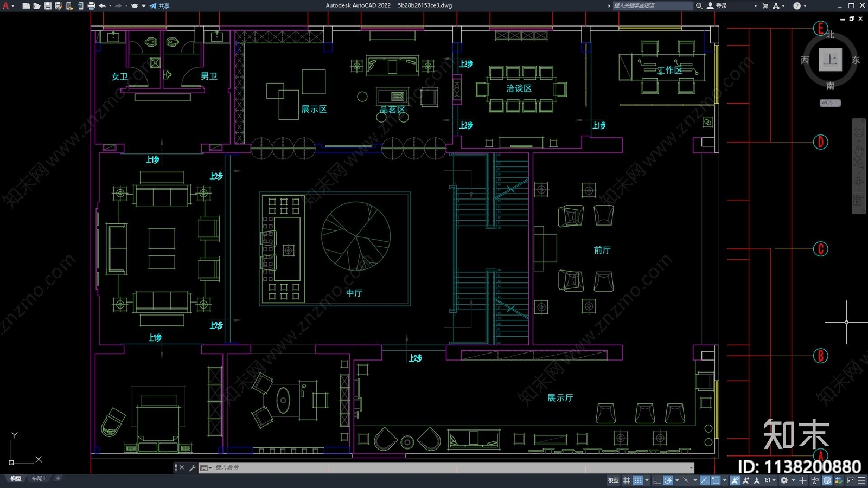Viewport: 868px width, 488px height.
Task: Open a drawing with the Open folder icon
Action: coord(37,6)
